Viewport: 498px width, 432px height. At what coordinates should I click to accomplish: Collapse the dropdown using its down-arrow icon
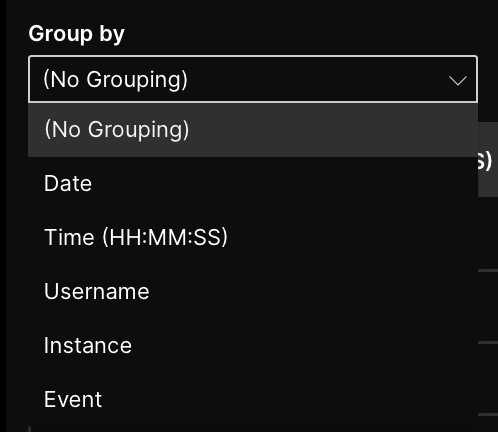458,81
